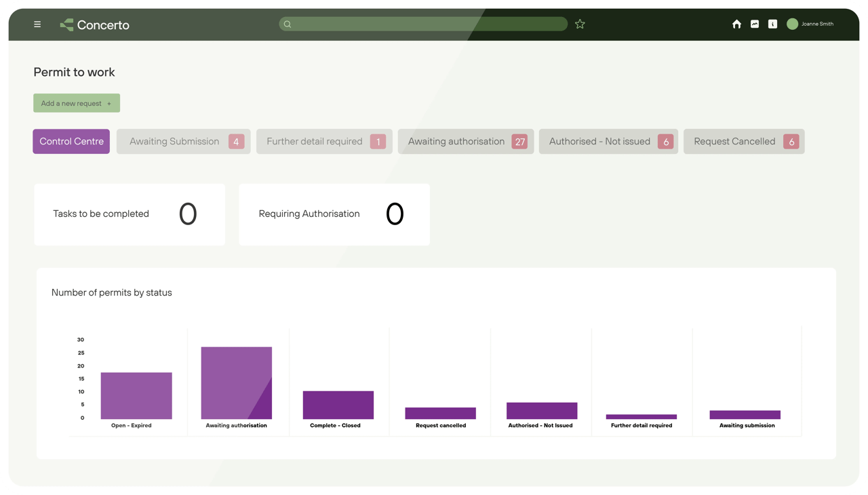Switch to Authorised - Not issued tab

[x=608, y=142]
